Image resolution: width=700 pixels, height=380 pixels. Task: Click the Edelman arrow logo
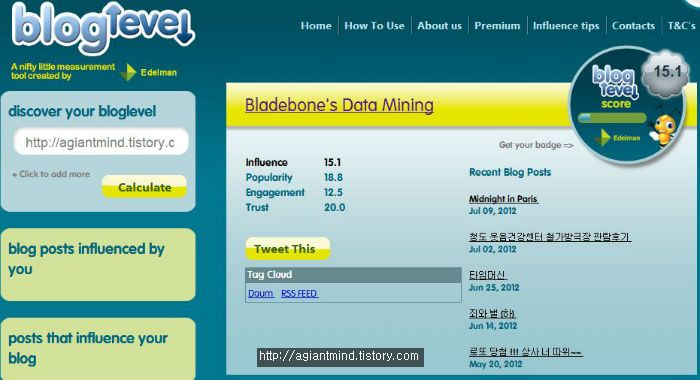128,72
